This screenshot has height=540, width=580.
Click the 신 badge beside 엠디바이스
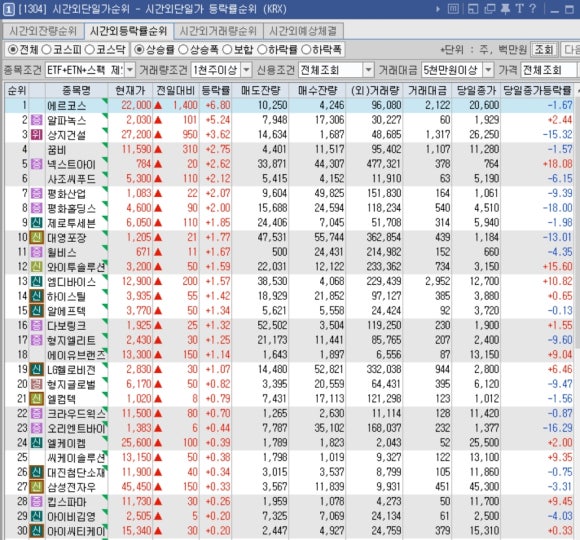[36, 281]
